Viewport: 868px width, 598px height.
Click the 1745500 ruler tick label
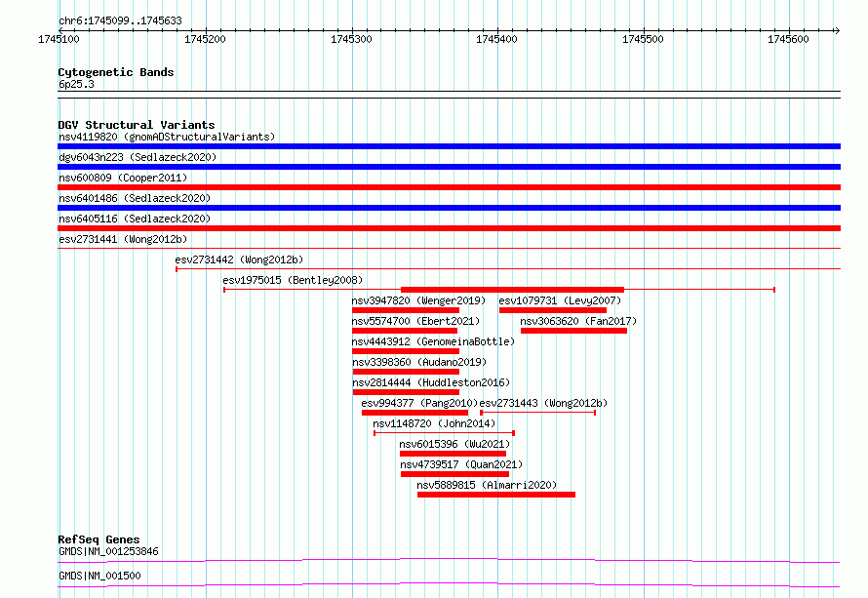pos(643,39)
